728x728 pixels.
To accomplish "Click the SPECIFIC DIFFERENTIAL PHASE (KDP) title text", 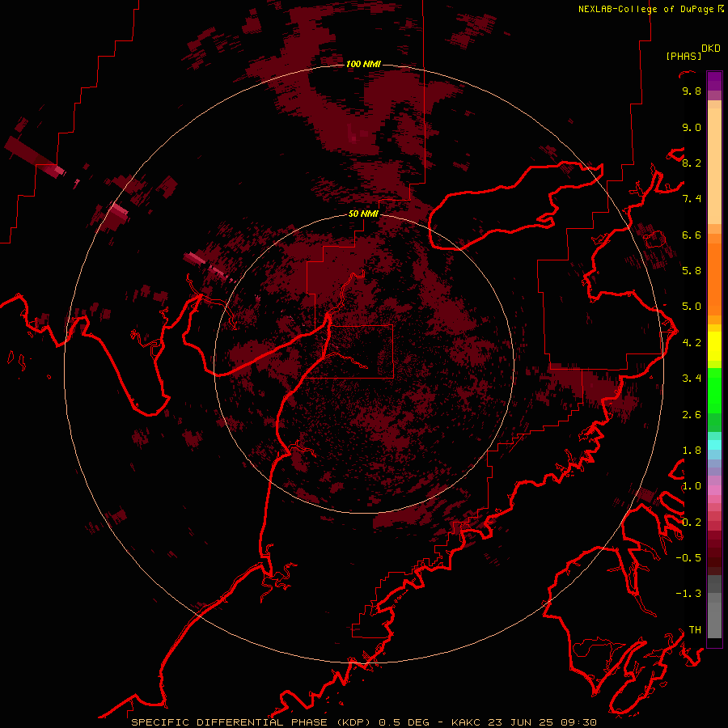I will (x=252, y=722).
